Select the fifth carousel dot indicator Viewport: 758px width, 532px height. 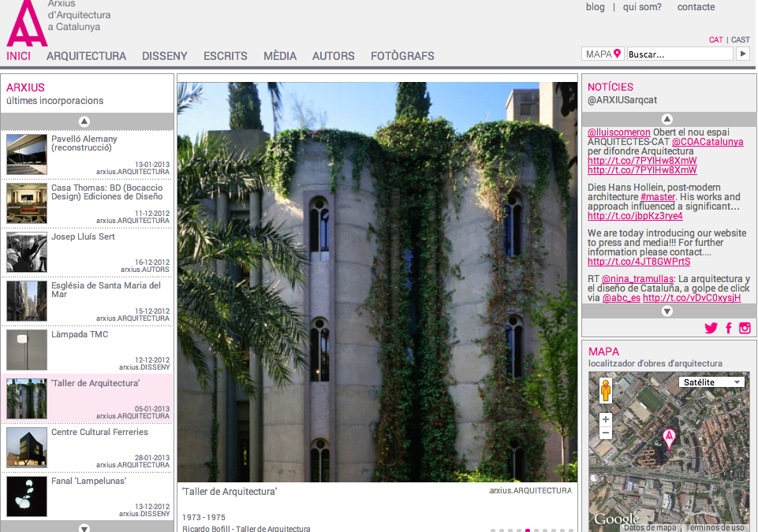[527, 531]
